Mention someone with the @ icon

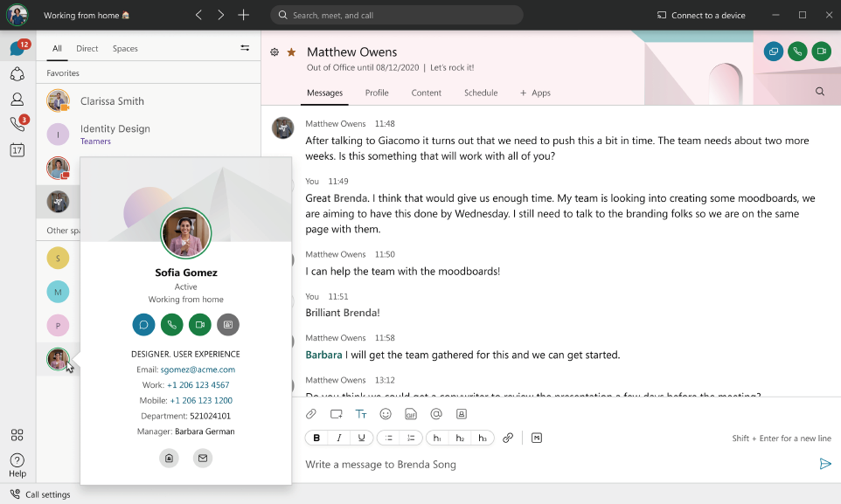pos(435,413)
